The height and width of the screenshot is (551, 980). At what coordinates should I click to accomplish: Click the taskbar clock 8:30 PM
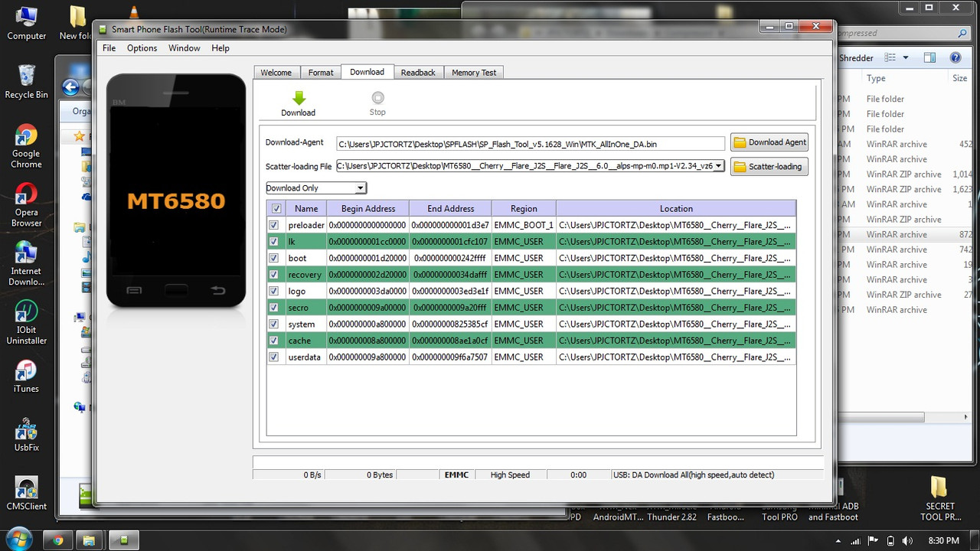[x=943, y=540]
